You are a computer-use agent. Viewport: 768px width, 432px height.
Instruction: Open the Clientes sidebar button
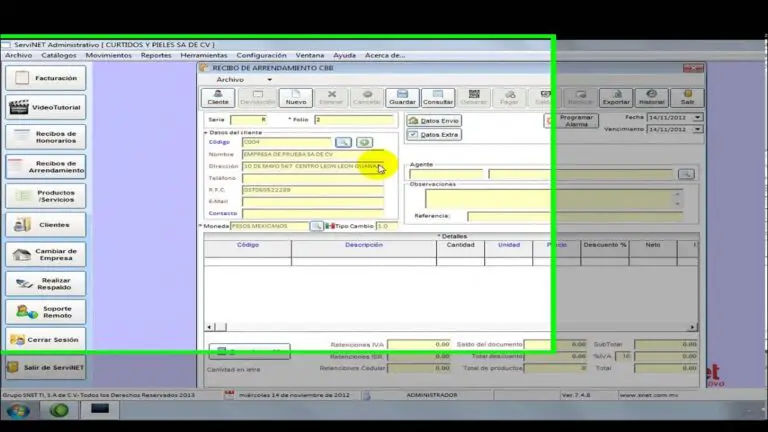pyautogui.click(x=46, y=225)
